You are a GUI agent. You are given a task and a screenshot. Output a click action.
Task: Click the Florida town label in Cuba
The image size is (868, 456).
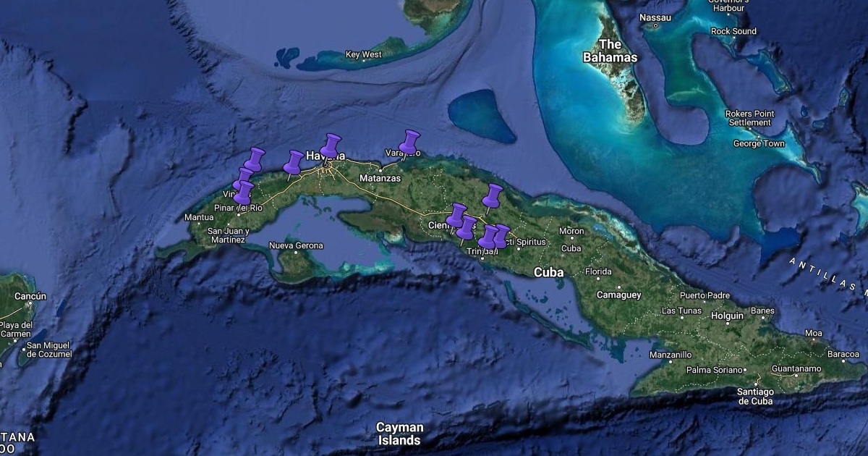click(x=598, y=272)
